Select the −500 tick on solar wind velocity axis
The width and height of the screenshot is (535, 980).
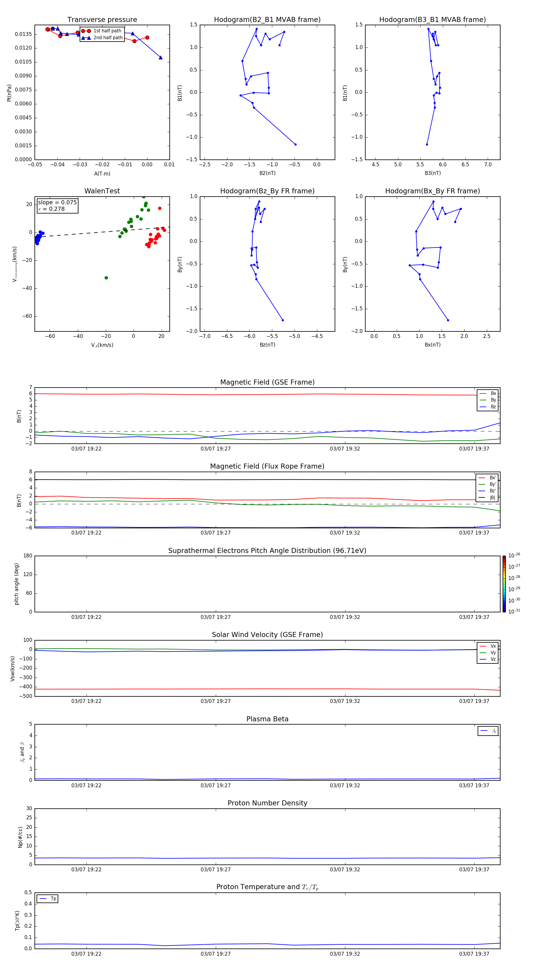click(26, 696)
